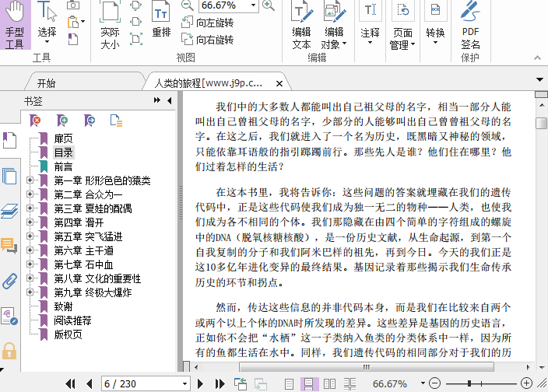This screenshot has height=392, width=548.
Task: Click the zoom out magnifier in ribbon
Action: click(188, 5)
